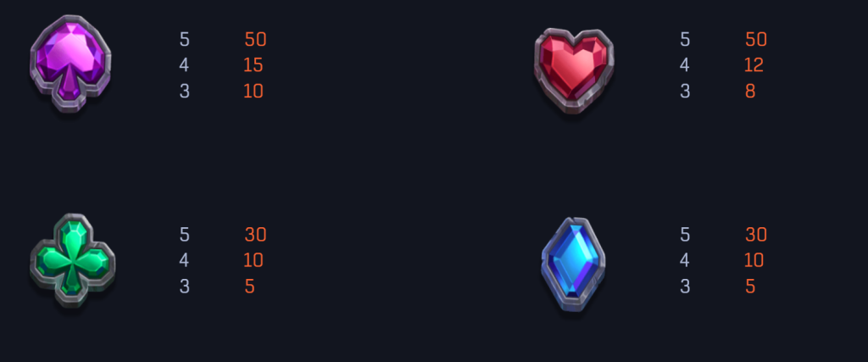Screen dimensions: 868x362
Task: Select the green club gem symbol
Action: click(73, 260)
